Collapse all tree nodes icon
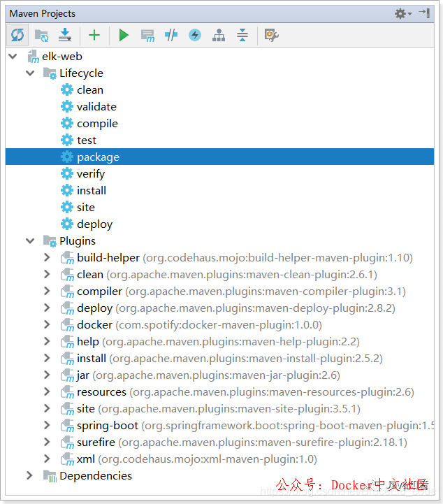This screenshot has height=504, width=443. [x=242, y=35]
